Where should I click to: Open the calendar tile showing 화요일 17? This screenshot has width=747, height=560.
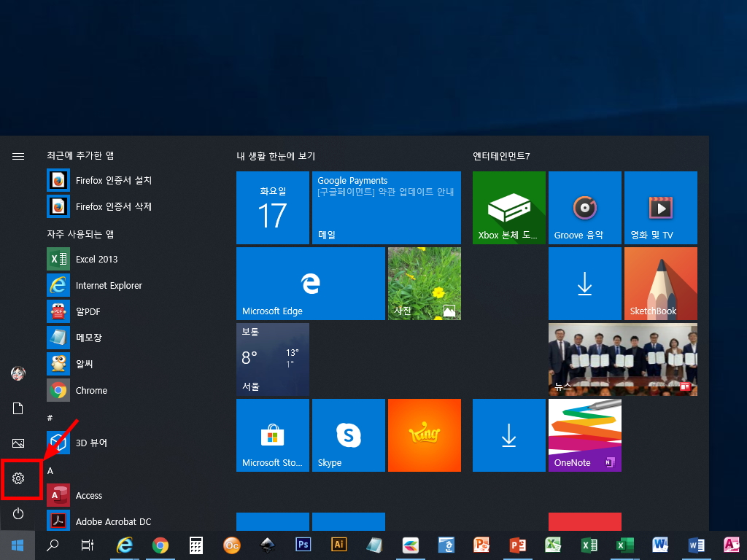(x=273, y=208)
